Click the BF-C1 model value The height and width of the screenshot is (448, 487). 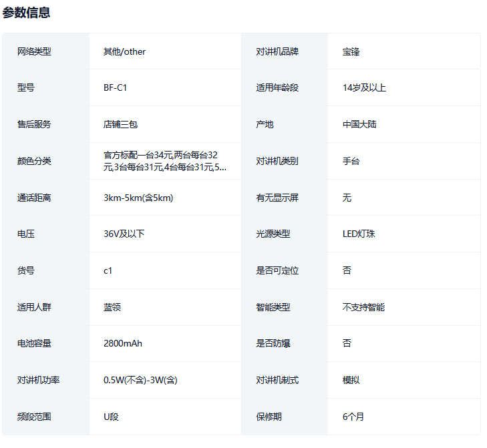click(x=115, y=88)
